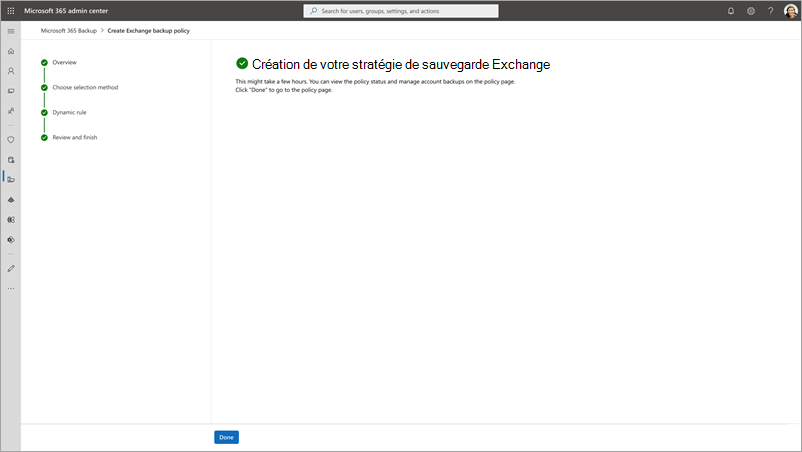Viewport: 802px width, 452px height.
Task: Go to Home in the sidebar
Action: (11, 51)
